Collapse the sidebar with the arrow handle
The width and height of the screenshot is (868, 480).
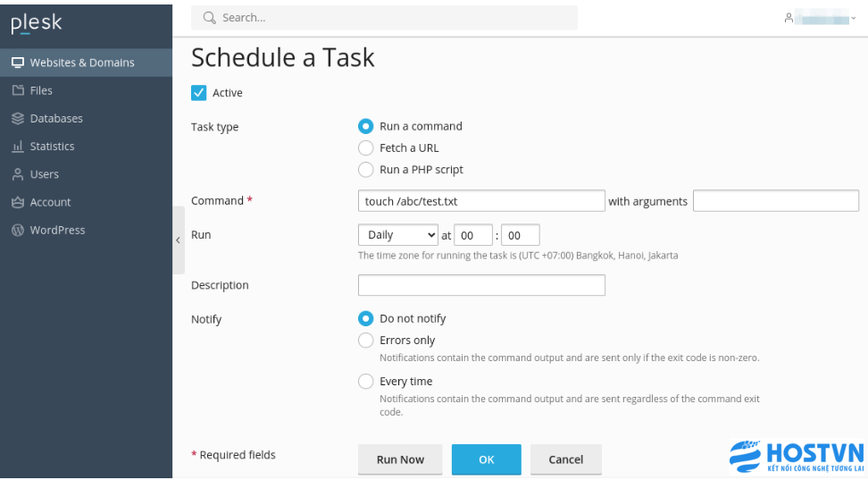(179, 240)
